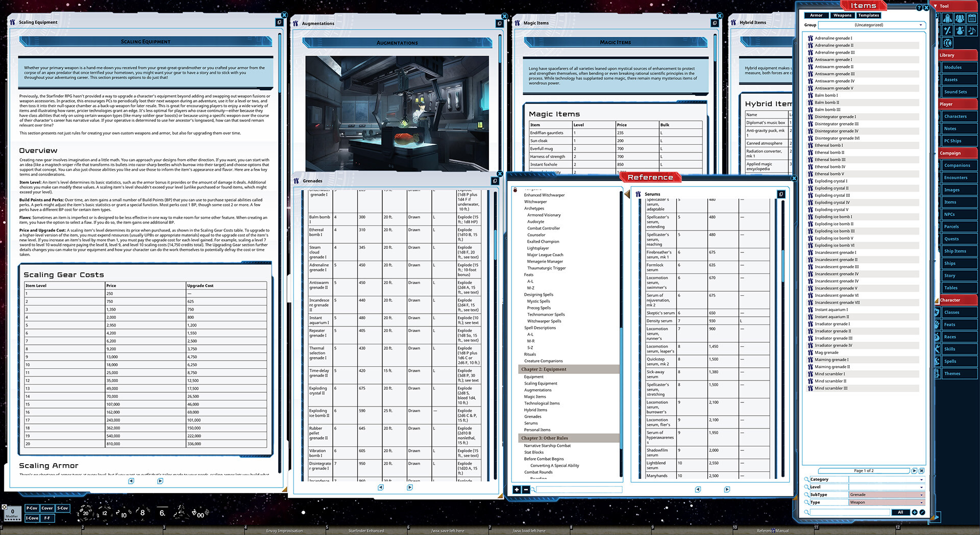Expand the Level filter dropdown
The height and width of the screenshot is (535, 980).
tap(887, 487)
